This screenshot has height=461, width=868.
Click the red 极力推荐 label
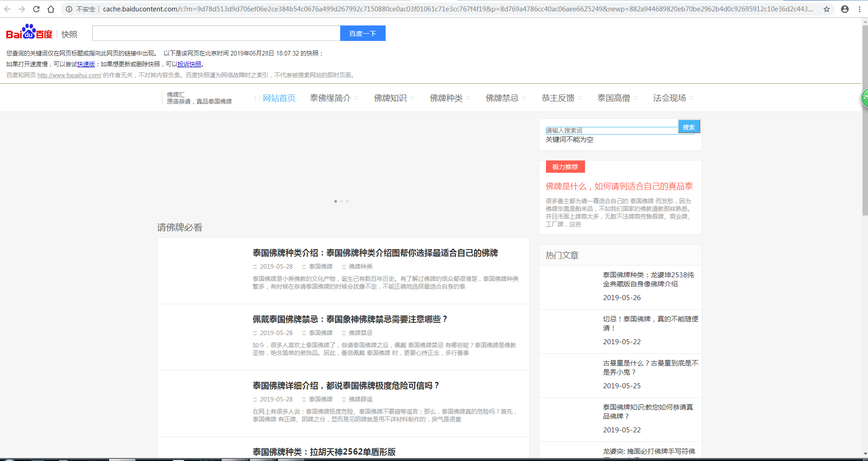(565, 167)
